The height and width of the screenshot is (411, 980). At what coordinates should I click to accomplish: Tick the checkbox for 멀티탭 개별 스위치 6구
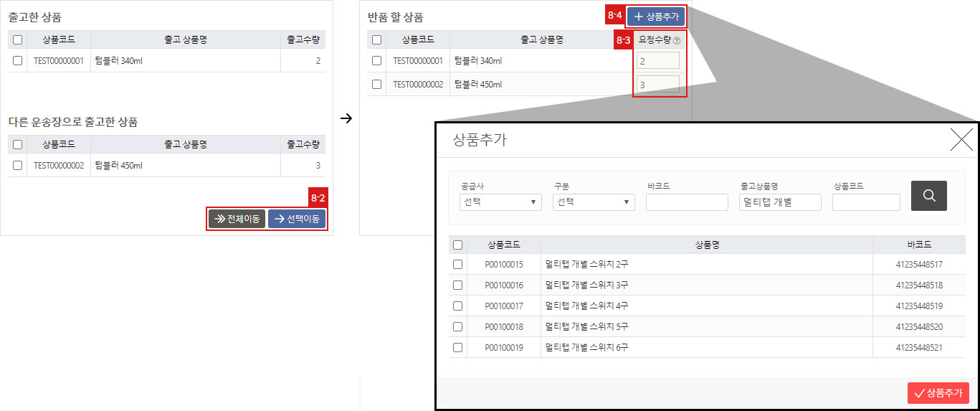pos(457,348)
